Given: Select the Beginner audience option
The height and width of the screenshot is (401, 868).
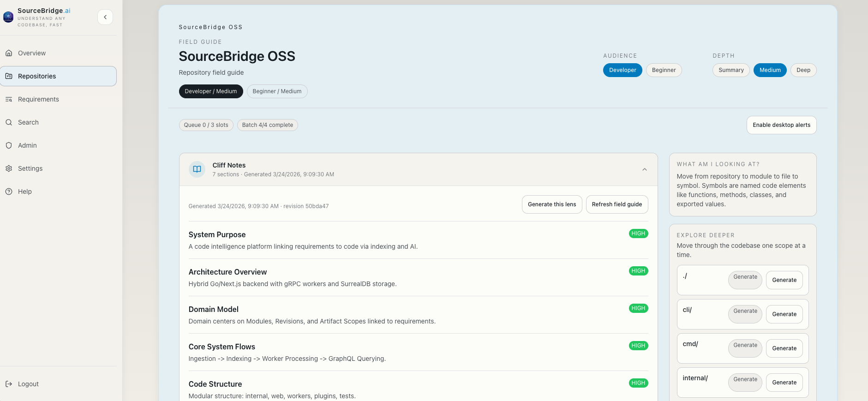Looking at the screenshot, I should (664, 70).
